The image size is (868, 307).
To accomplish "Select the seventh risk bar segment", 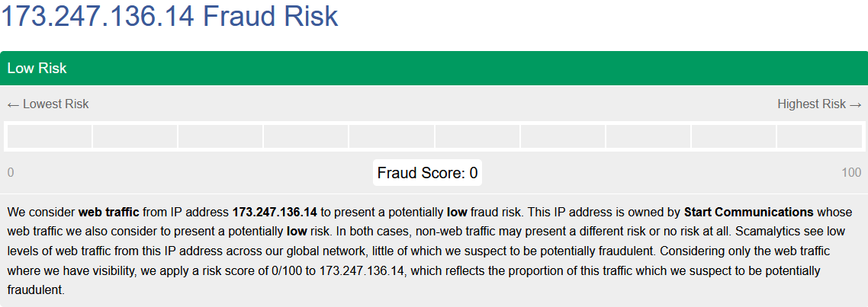I will tap(562, 136).
